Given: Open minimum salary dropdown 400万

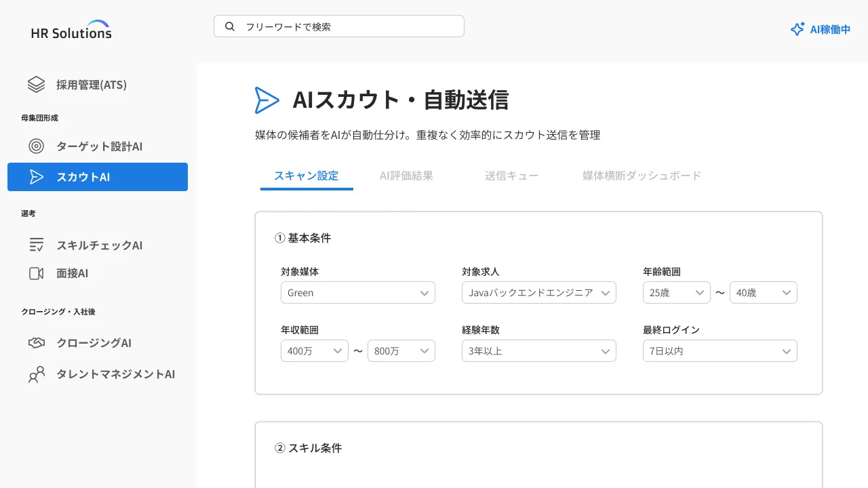Looking at the screenshot, I should point(315,351).
